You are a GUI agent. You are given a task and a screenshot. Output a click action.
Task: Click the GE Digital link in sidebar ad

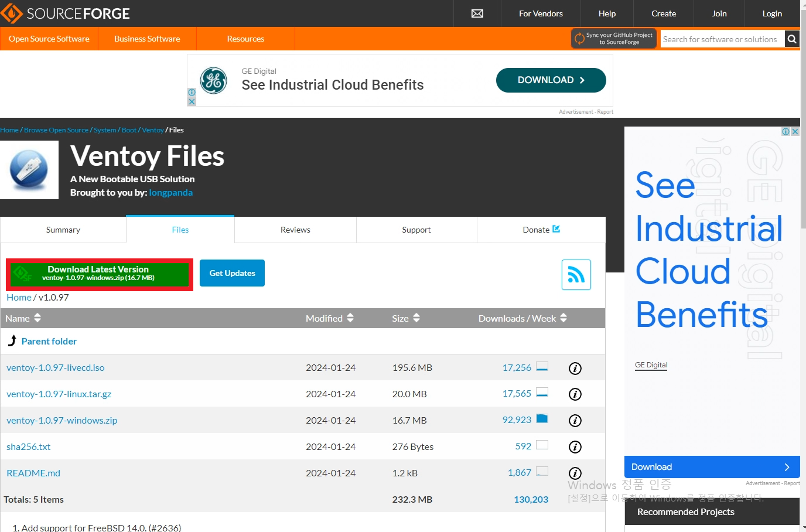click(x=651, y=364)
